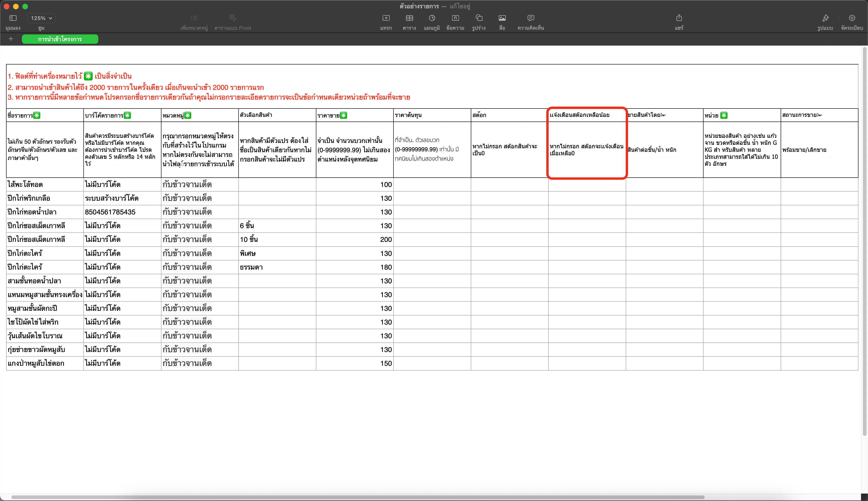Expand the 125% zoom dropdown

(x=41, y=18)
